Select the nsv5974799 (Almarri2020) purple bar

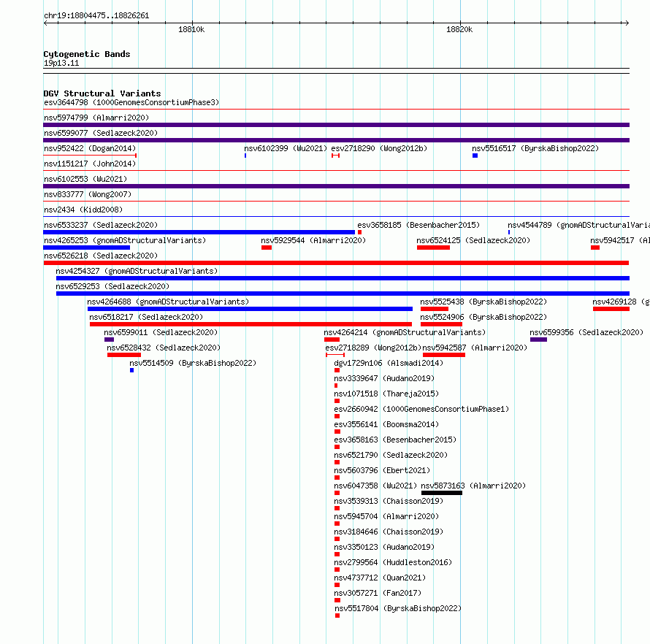(336, 125)
